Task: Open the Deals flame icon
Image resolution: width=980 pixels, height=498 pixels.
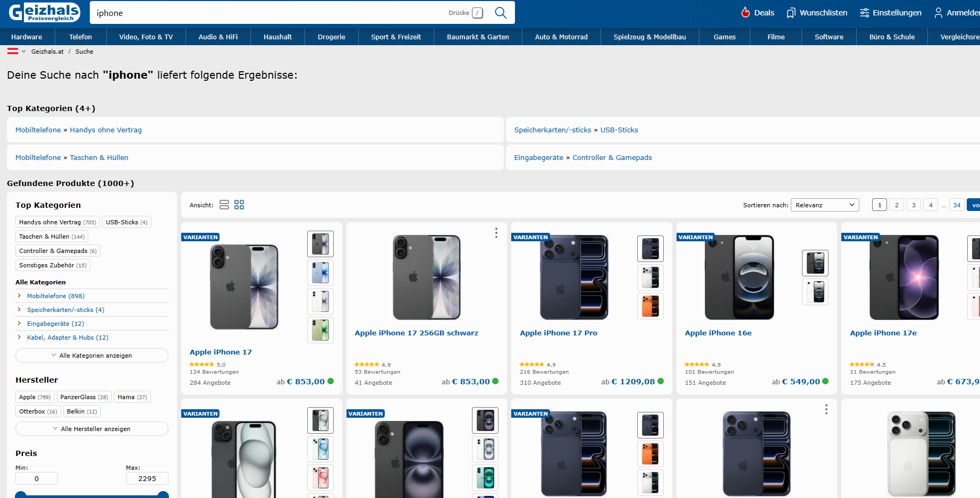Action: click(x=746, y=12)
